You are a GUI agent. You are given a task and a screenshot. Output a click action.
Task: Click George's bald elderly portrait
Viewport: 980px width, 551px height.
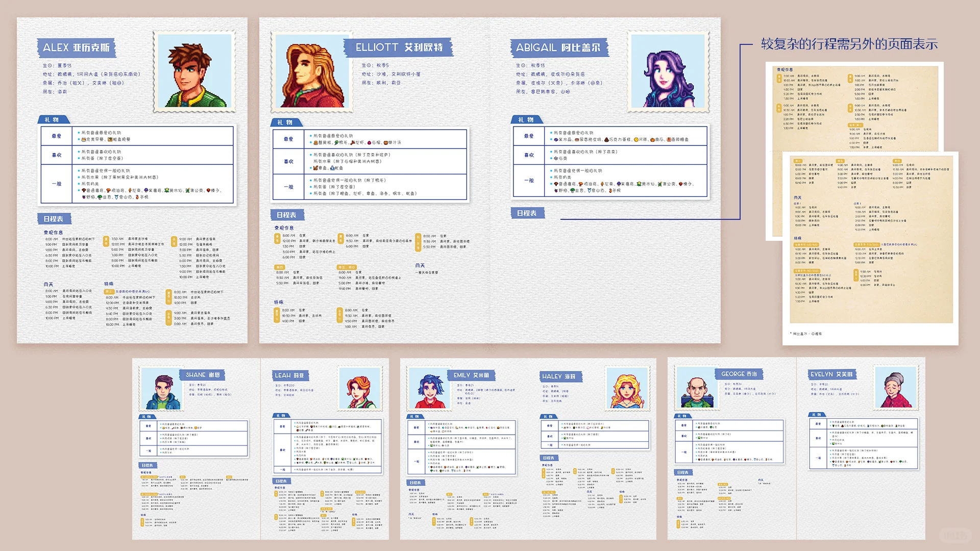pos(697,388)
